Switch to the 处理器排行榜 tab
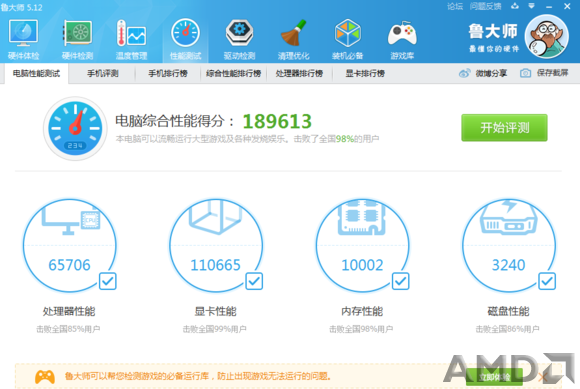Image resolution: width=580 pixels, height=389 pixels. pyautogui.click(x=299, y=74)
